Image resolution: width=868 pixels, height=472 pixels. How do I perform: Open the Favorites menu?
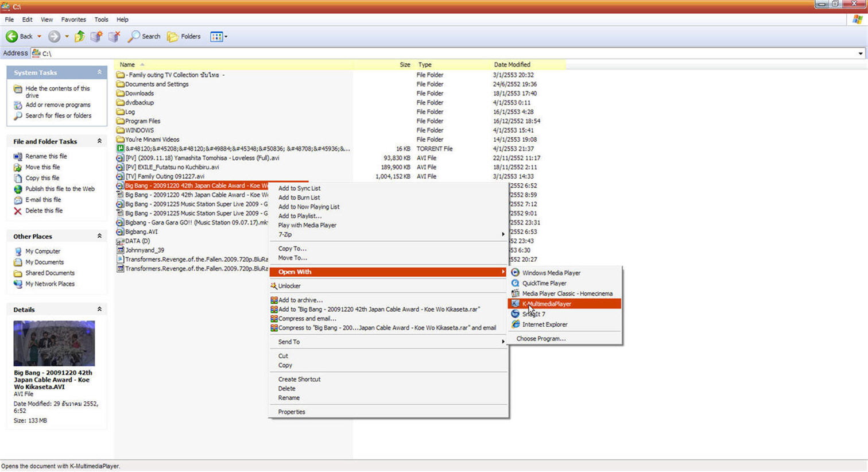click(x=73, y=20)
